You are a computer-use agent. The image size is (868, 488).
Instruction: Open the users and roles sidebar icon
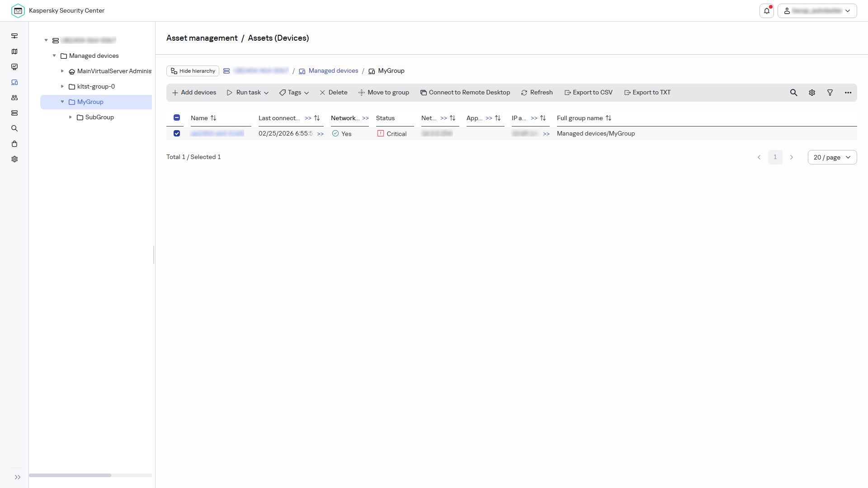coord(14,98)
